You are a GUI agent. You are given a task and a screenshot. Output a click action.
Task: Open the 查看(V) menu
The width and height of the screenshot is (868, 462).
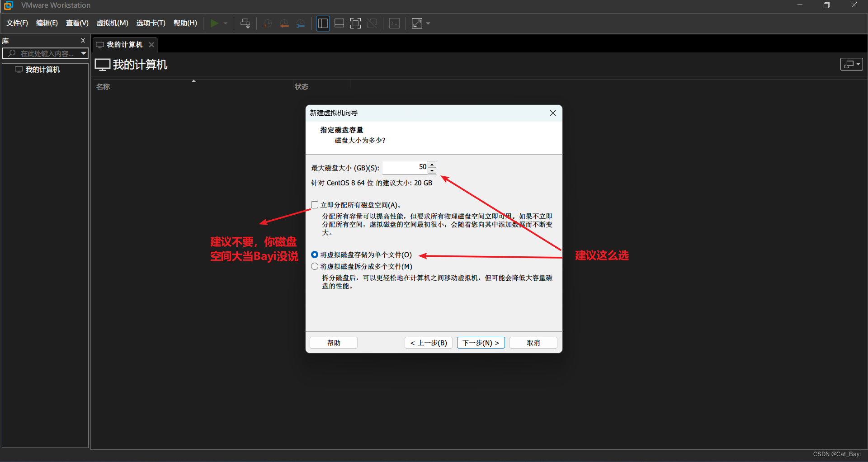click(x=77, y=23)
